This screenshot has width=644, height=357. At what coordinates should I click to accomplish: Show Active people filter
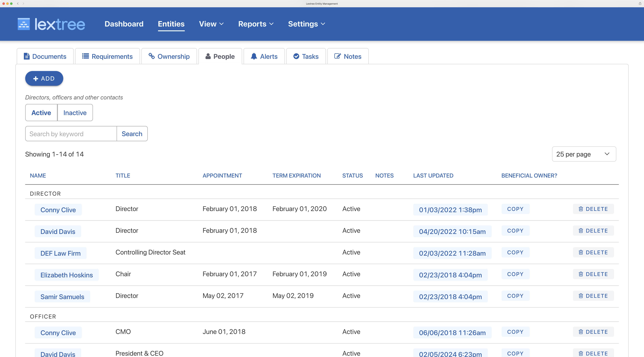point(41,113)
